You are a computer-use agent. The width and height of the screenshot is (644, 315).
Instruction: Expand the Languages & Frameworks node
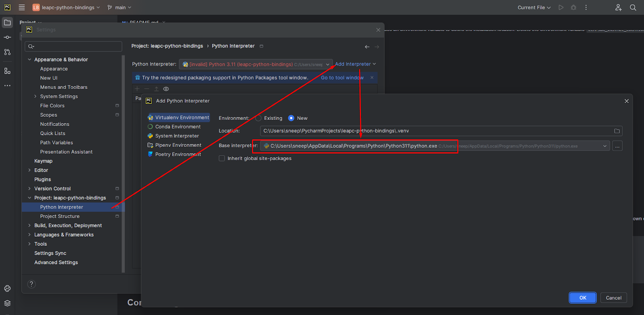point(29,235)
